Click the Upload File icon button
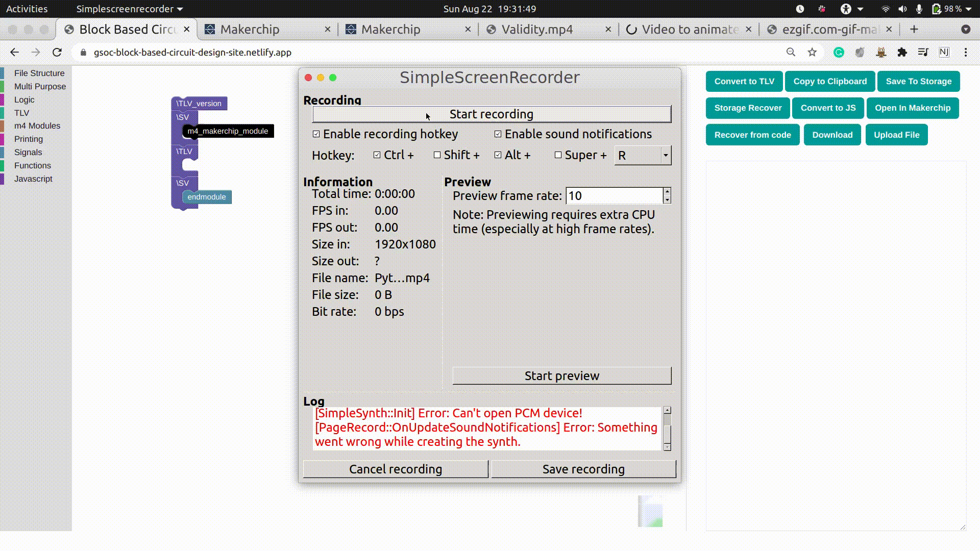This screenshot has height=551, width=980. 896,135
